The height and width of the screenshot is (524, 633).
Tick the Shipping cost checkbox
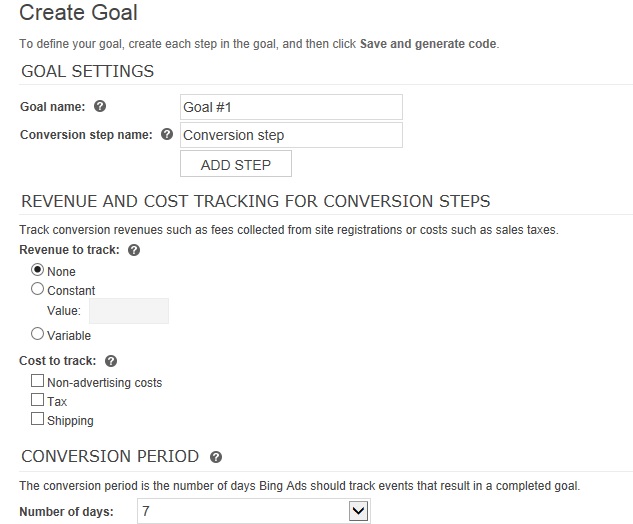coord(37,419)
